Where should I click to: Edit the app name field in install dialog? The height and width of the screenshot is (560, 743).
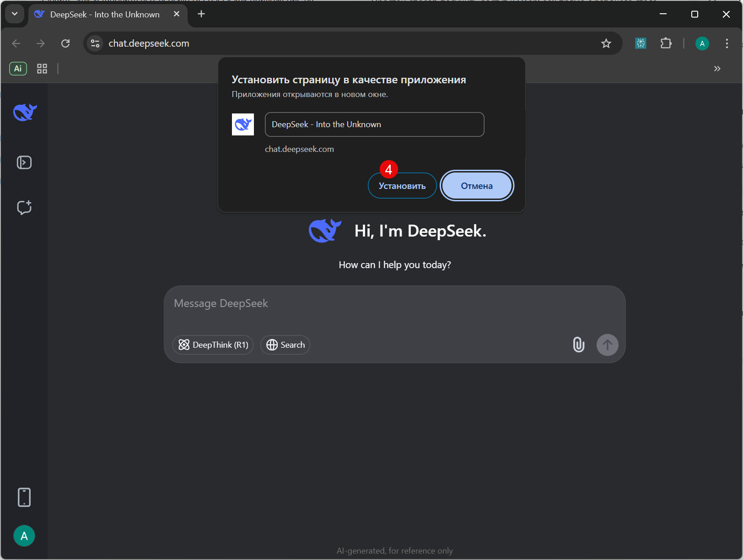pyautogui.click(x=374, y=124)
